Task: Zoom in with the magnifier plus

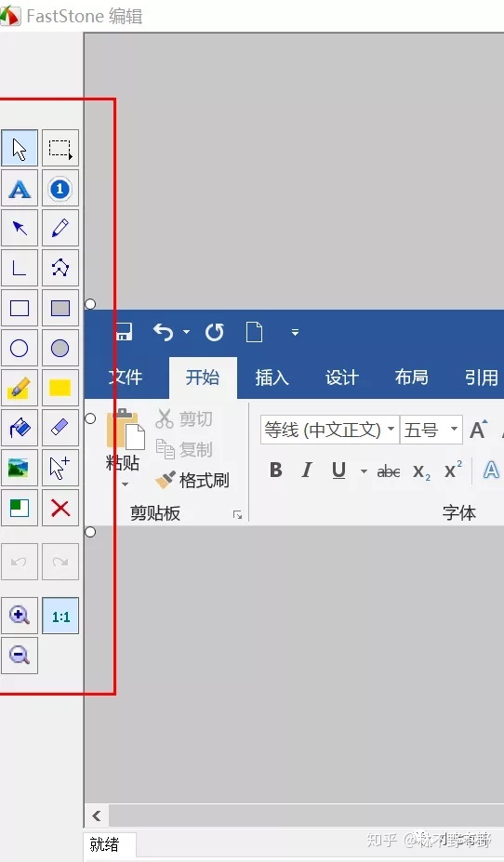Action: 20,616
